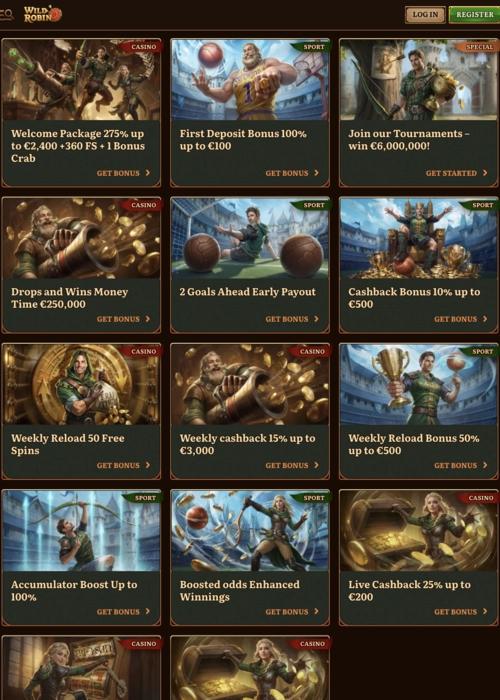Screen dimensions: 500x700
Task: Click the arrow beside Welcome Package Get Bonus
Action: click(148, 173)
